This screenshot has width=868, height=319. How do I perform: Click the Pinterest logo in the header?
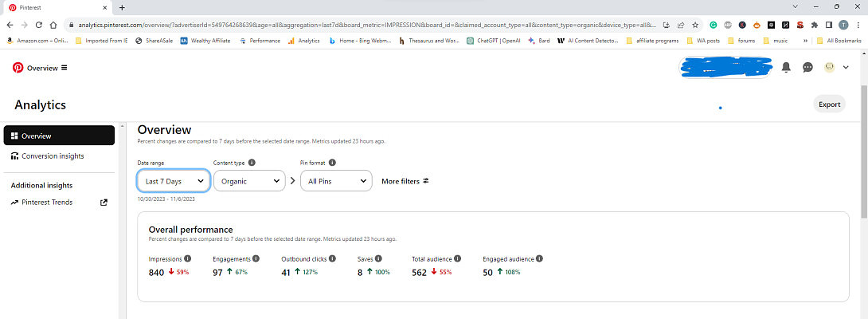pyautogui.click(x=18, y=68)
